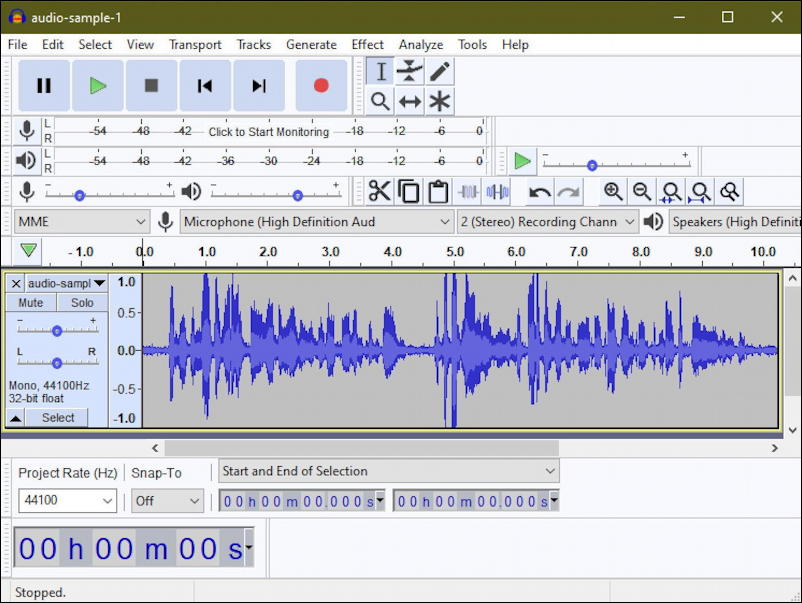This screenshot has height=603, width=802.
Task: Open the Transport menu
Action: click(195, 44)
